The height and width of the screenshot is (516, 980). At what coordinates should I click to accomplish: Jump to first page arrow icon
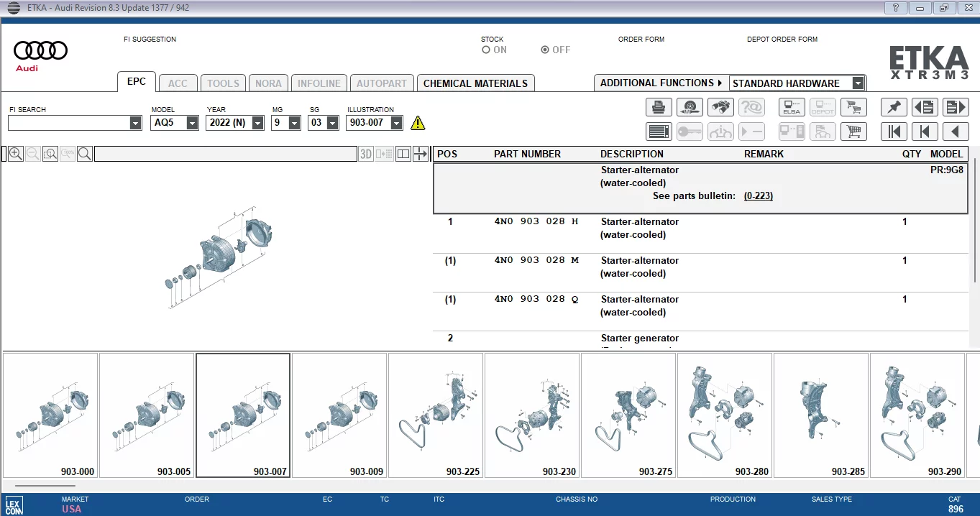894,132
